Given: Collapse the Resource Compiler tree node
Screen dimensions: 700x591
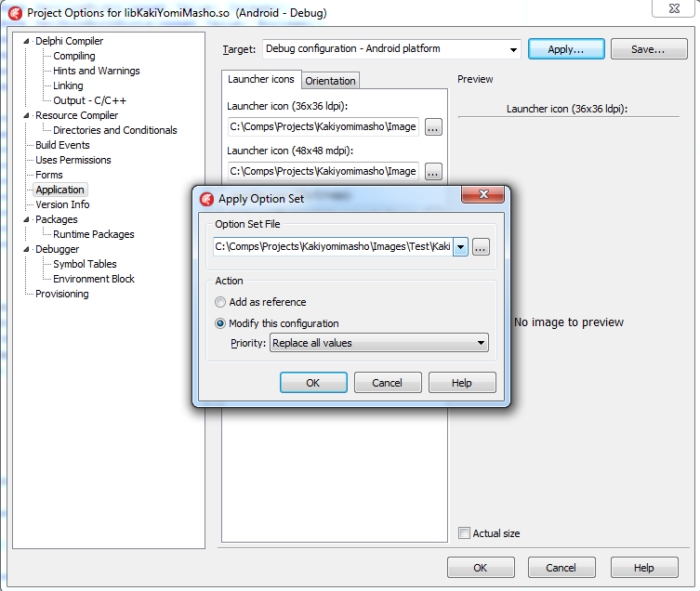Looking at the screenshot, I should 26,115.
